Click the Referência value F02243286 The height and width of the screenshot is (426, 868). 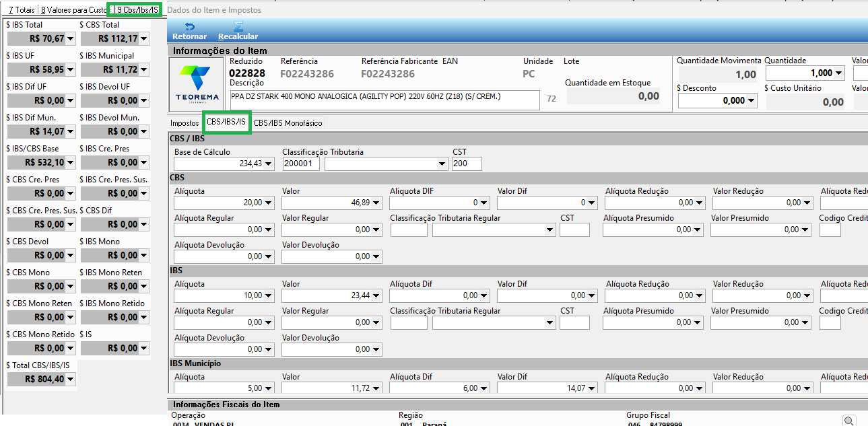pyautogui.click(x=308, y=73)
